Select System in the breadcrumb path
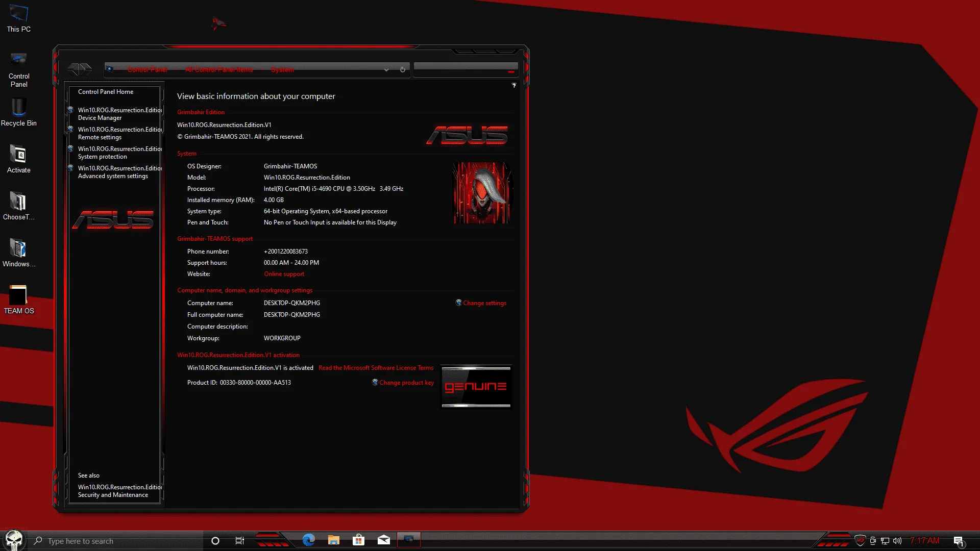Viewport: 980px width, 551px height. point(282,70)
